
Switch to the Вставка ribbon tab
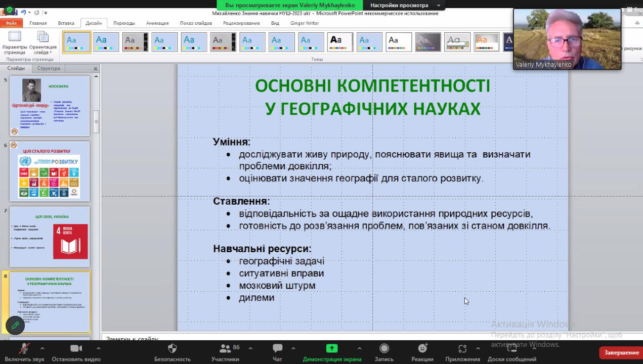[66, 23]
